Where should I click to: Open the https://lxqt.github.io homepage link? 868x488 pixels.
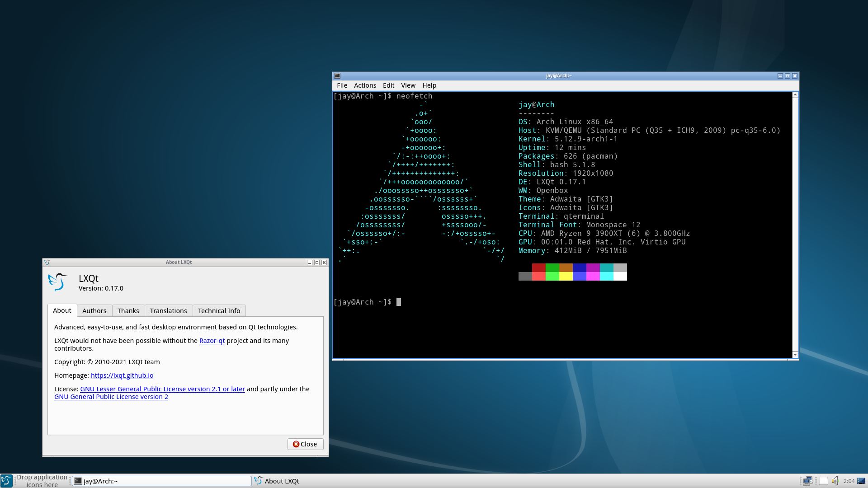(x=122, y=375)
